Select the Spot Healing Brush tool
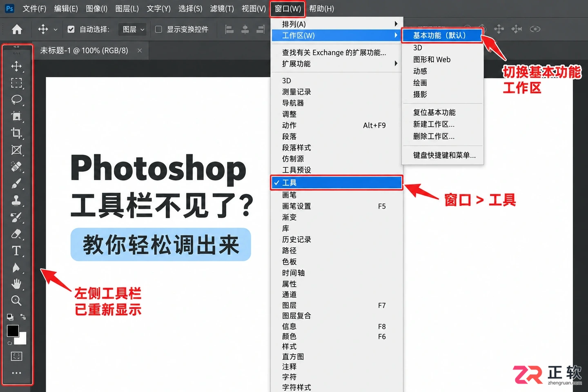Screen dimensions: 588x392 coord(16,167)
